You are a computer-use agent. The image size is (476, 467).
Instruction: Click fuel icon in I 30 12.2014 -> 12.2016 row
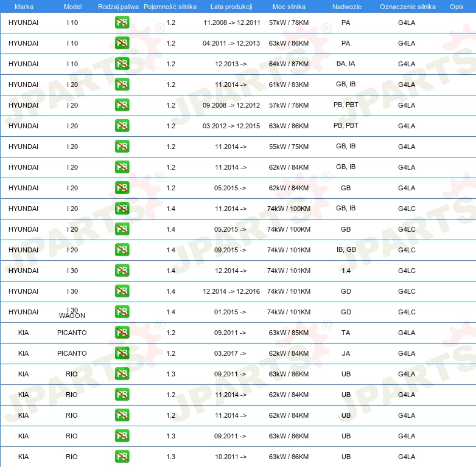tap(122, 291)
